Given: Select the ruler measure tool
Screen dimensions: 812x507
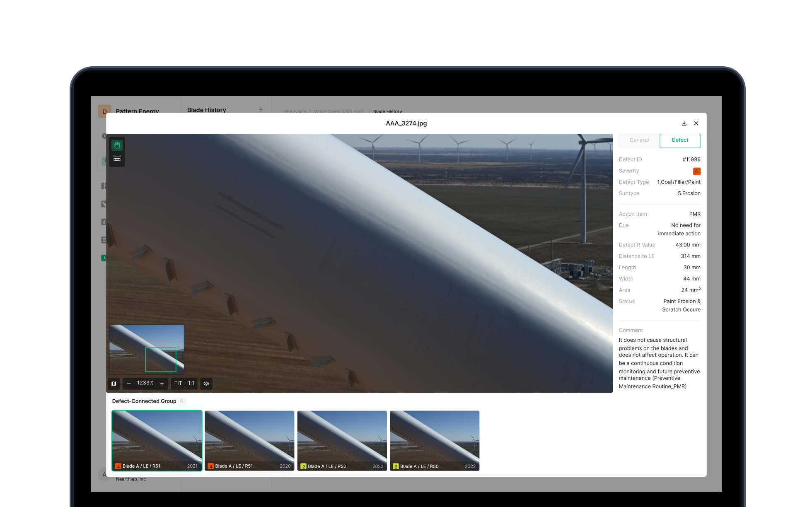Looking at the screenshot, I should coord(117,159).
